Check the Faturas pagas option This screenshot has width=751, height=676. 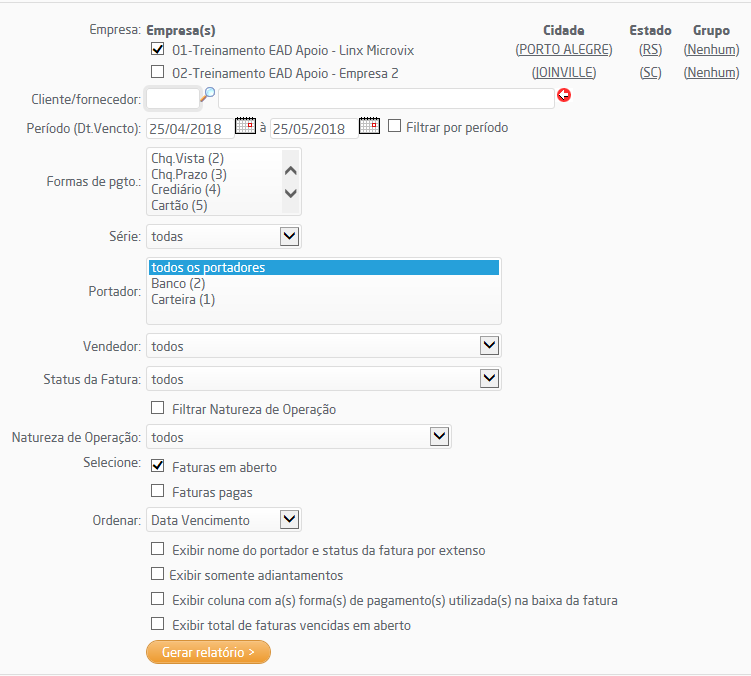click(157, 491)
